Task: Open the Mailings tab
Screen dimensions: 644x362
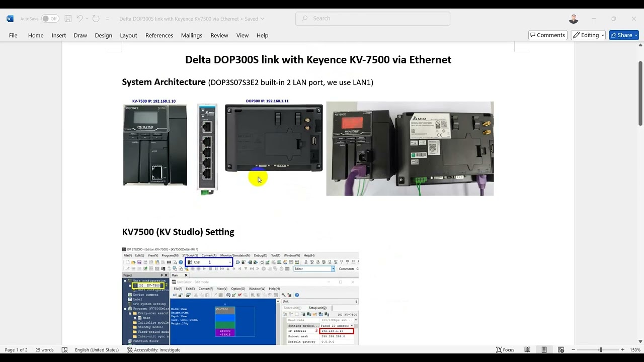Action: (192, 35)
